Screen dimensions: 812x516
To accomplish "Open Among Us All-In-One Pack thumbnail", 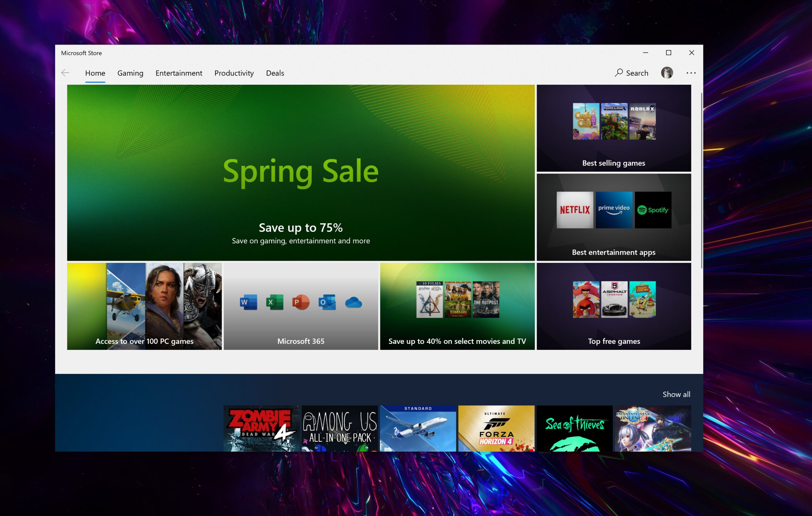I will (340, 428).
